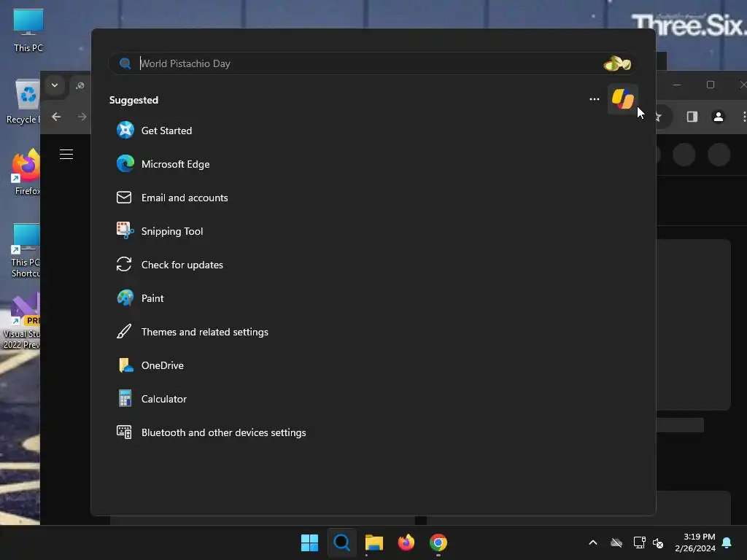Toggle the Chrome side panel icon
747x560 pixels.
click(x=692, y=117)
